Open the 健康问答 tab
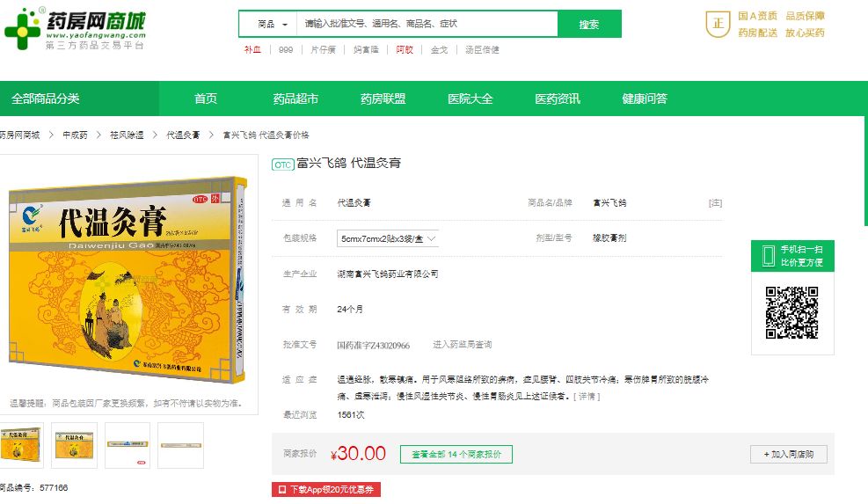This screenshot has height=504, width=868. [645, 99]
